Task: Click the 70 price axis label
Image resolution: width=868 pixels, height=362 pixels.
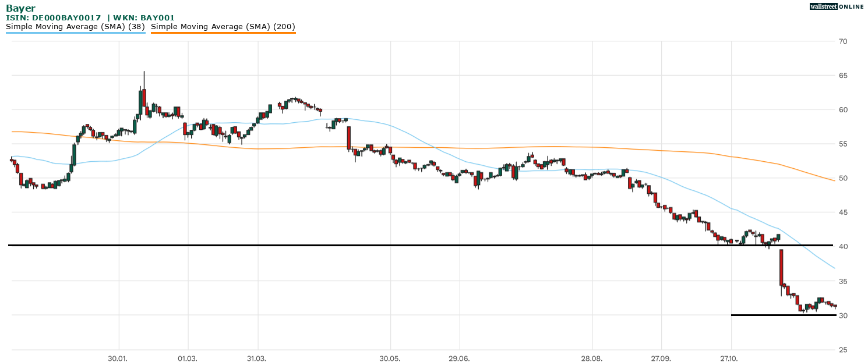Action: pyautogui.click(x=843, y=41)
